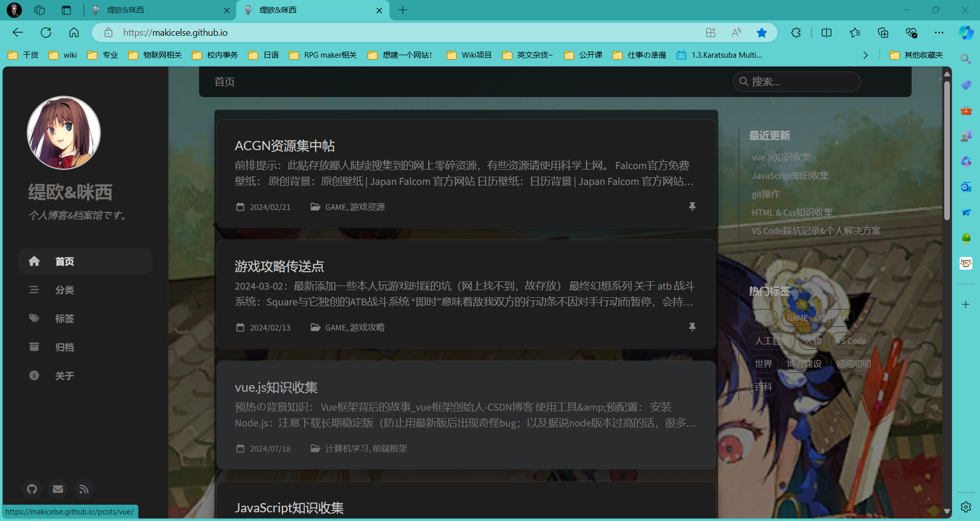
Task: Go to 归档 in the sidebar menu
Action: [85, 347]
